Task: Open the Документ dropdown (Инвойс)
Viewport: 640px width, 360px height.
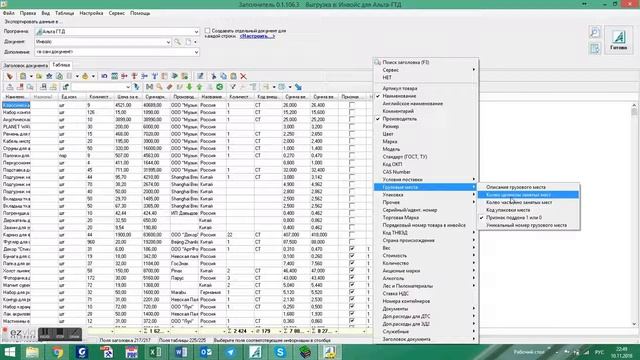Action: [168, 42]
